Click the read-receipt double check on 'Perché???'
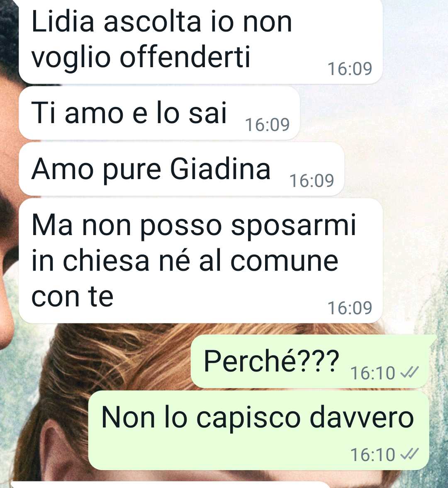 point(409,372)
